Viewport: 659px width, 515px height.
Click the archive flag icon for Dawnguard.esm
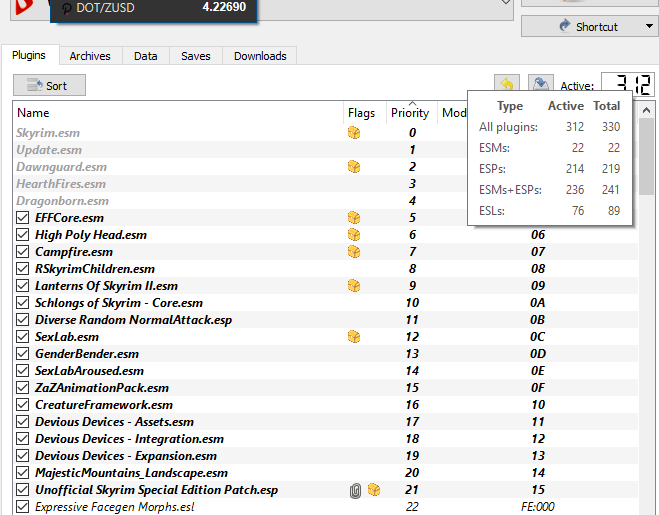click(354, 167)
